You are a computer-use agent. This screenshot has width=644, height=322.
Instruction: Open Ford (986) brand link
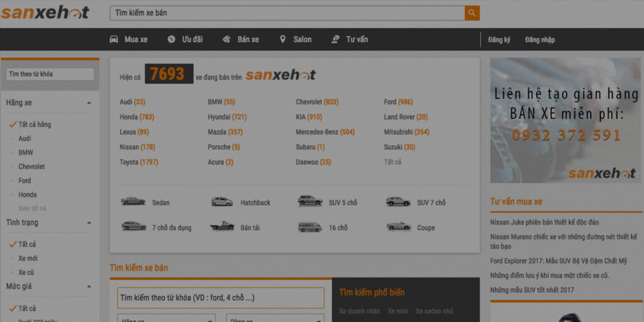point(398,102)
